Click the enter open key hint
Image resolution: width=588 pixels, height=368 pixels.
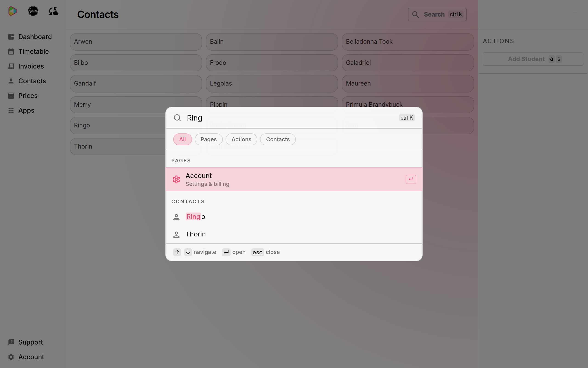226,252
